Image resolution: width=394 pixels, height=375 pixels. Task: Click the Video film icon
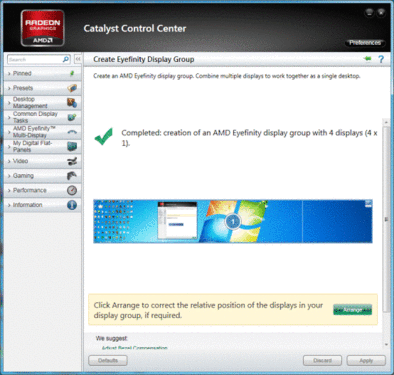[x=72, y=161]
